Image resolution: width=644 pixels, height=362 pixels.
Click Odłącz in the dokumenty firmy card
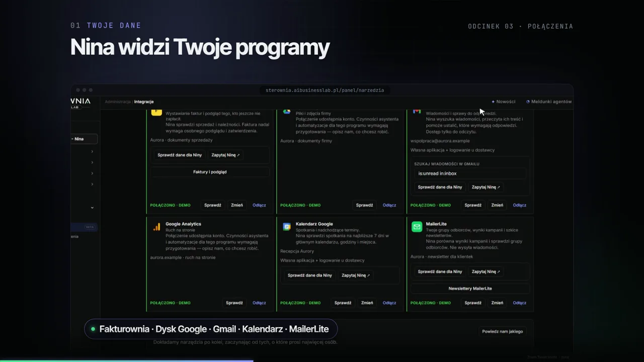point(389,205)
